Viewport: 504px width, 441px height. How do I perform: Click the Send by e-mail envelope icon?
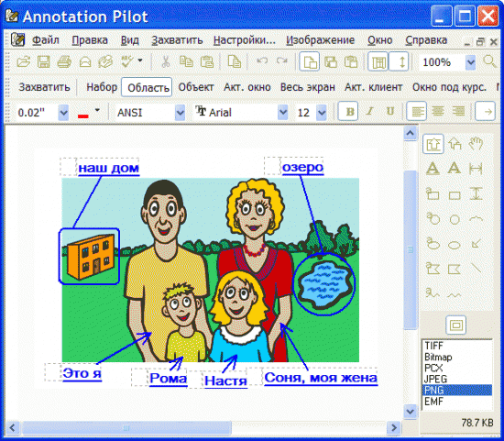click(x=85, y=61)
